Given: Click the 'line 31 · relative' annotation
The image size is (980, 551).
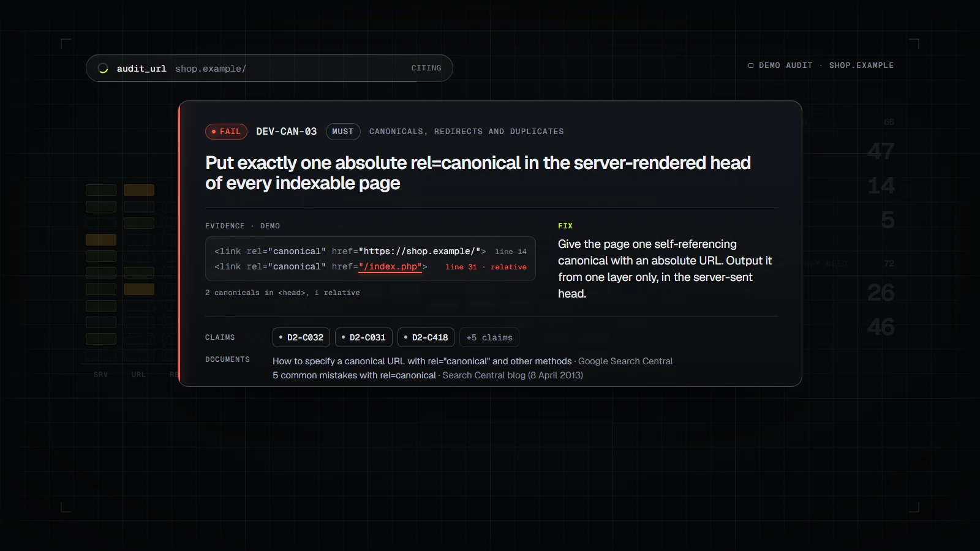Looking at the screenshot, I should click(486, 267).
